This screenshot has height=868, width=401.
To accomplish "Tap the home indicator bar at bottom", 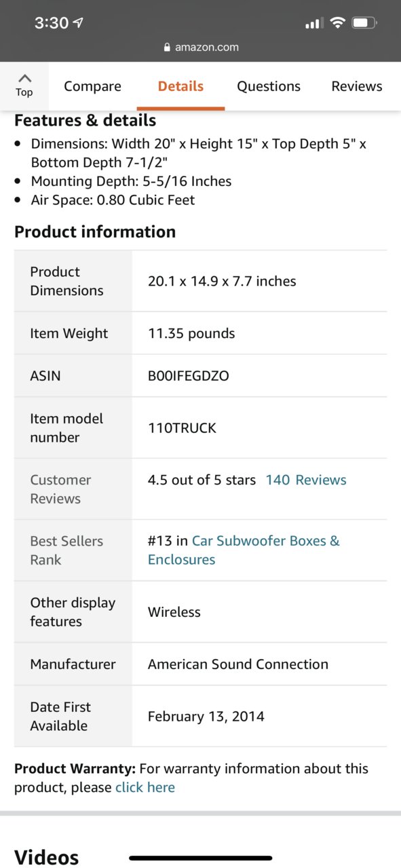I will coord(201,858).
